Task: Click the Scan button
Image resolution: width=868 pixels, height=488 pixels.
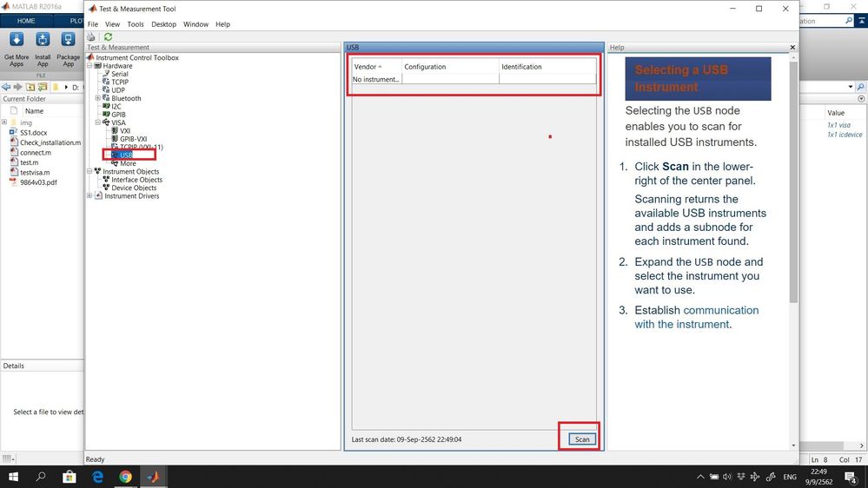Action: pyautogui.click(x=582, y=439)
